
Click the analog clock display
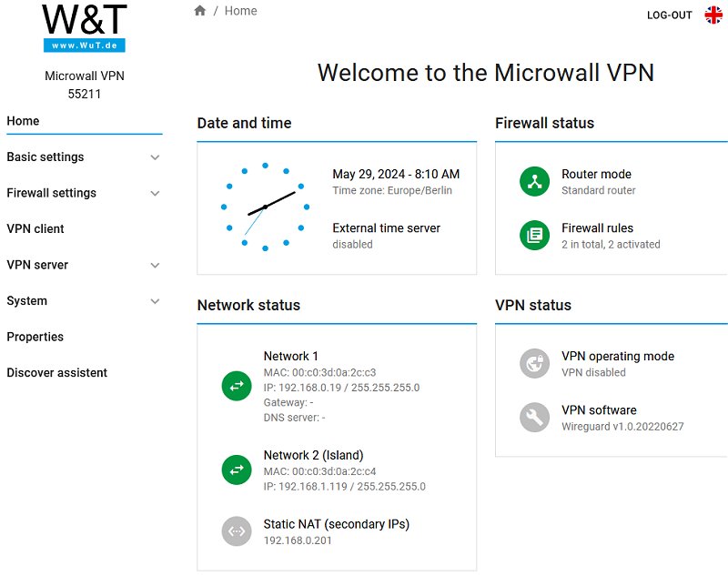point(265,207)
